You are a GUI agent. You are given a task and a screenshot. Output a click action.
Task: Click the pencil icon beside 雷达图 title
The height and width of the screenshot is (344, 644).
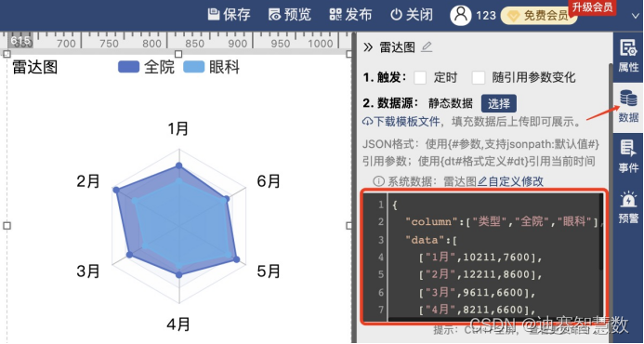427,47
